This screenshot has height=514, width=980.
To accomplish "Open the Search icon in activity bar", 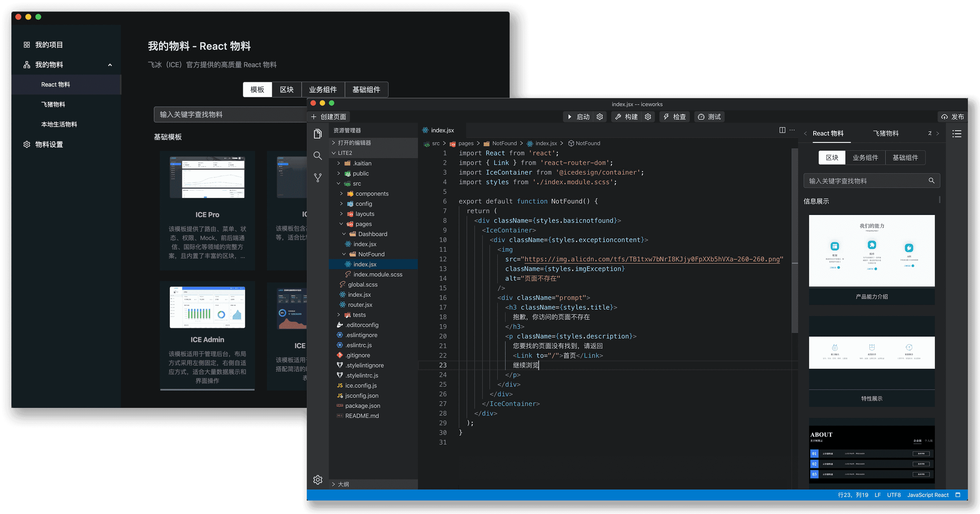I will click(318, 156).
